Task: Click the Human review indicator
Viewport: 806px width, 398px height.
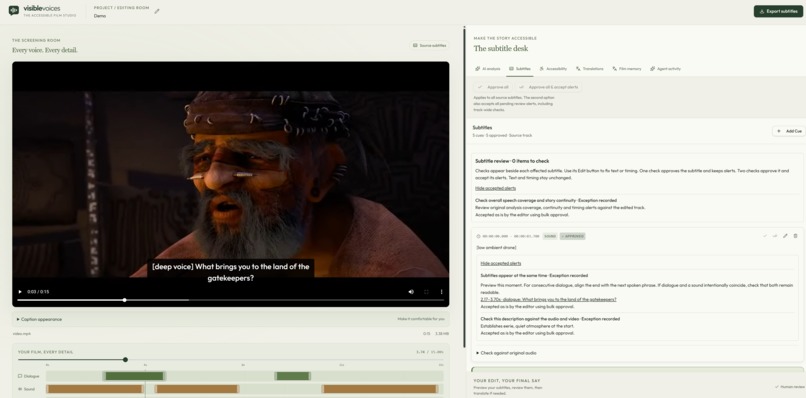Action: [789, 387]
